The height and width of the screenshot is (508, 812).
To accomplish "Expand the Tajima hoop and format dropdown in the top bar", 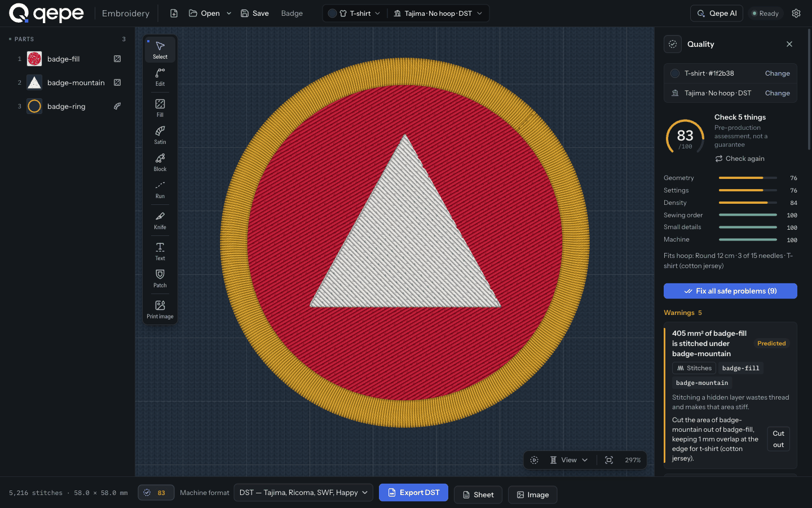I will (x=438, y=14).
